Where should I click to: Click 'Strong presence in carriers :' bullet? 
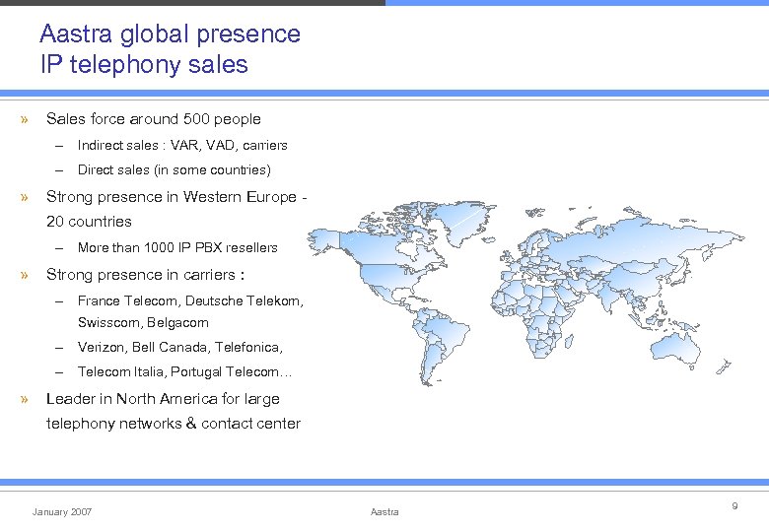(145, 275)
